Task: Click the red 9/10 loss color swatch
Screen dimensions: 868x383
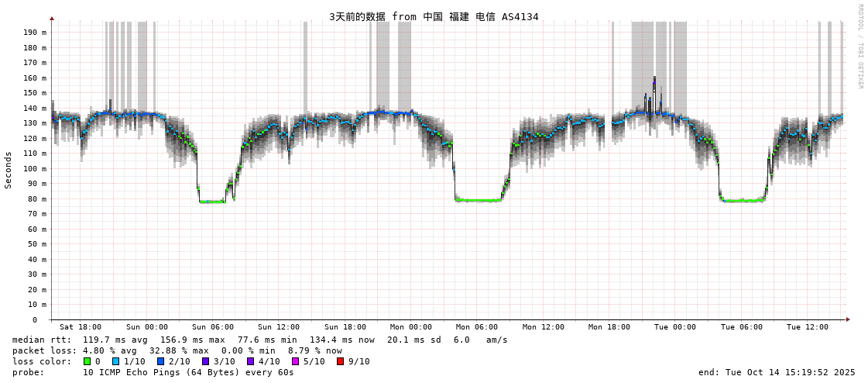Action: [341, 361]
